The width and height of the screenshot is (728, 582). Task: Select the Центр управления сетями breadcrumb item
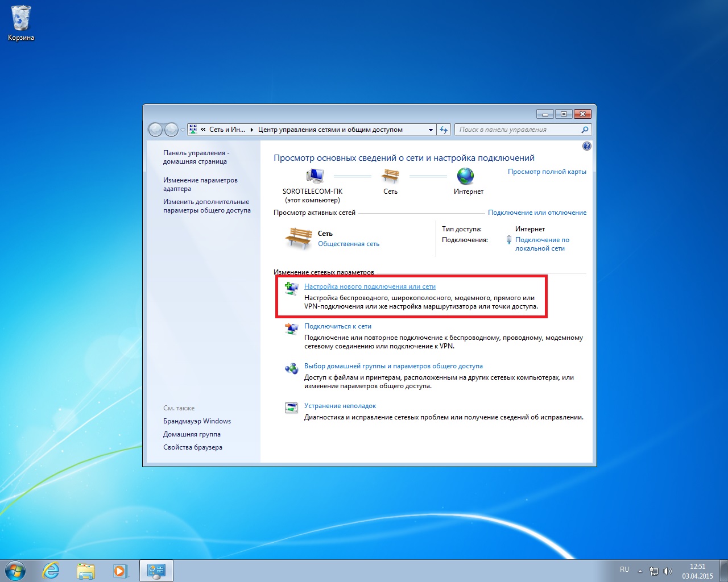330,130
